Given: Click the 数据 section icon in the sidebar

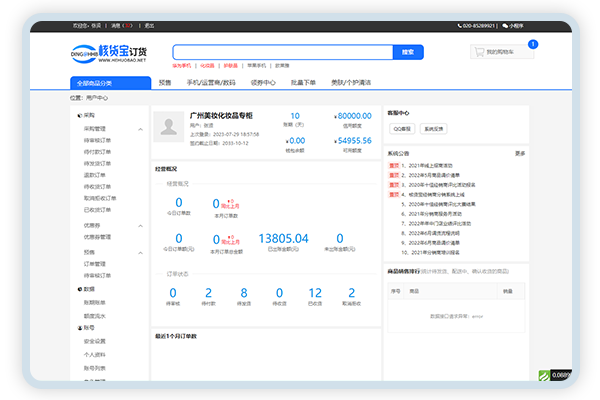Looking at the screenshot, I should [x=79, y=288].
